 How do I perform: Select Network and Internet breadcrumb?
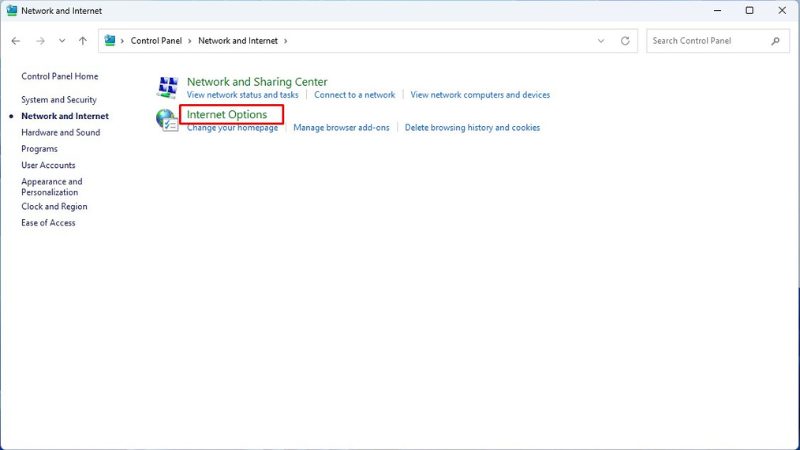coord(238,41)
